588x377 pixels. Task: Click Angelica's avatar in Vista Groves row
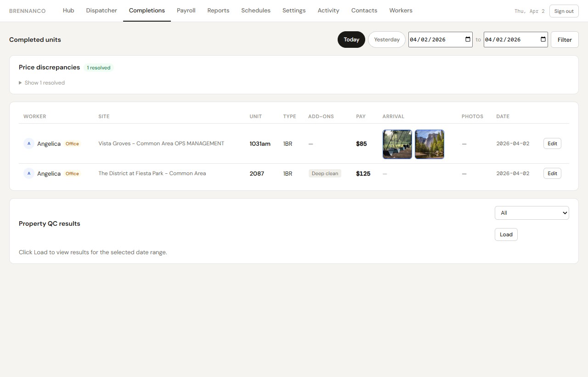coord(29,143)
